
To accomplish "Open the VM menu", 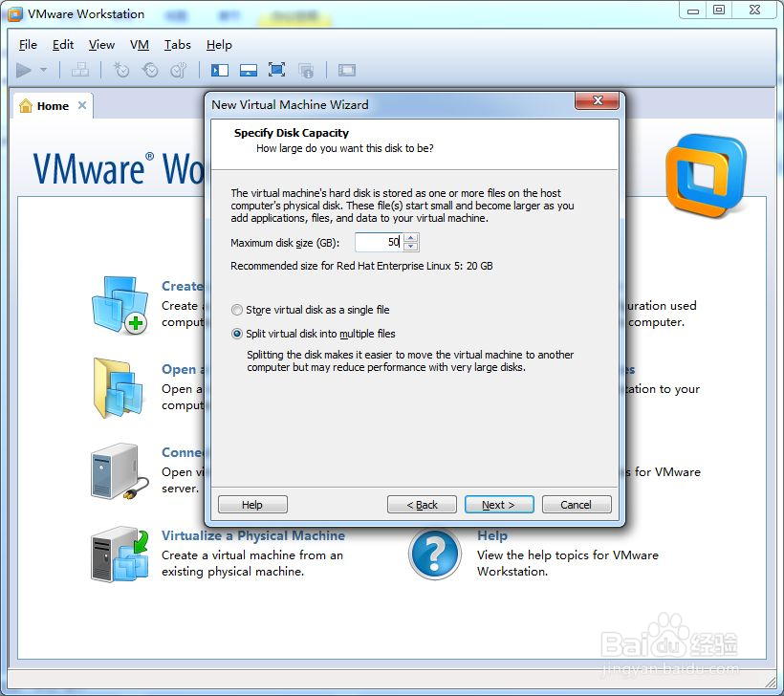I will [140, 45].
